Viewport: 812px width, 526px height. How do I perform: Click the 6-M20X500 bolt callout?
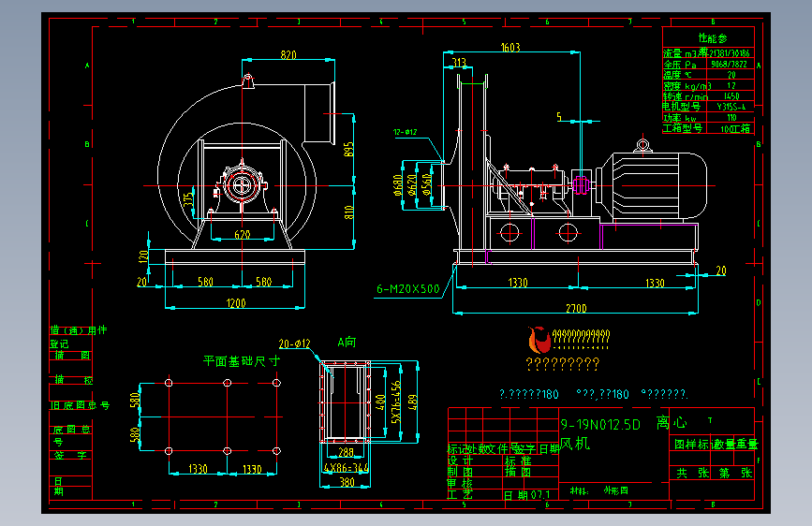point(408,289)
